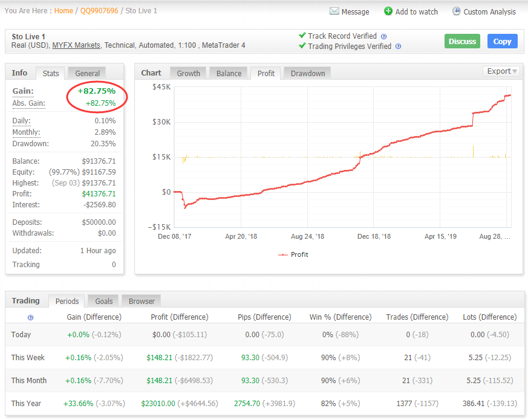Screen dimensions: 528x420
Task: Click the This Year row label
Action: point(26,404)
